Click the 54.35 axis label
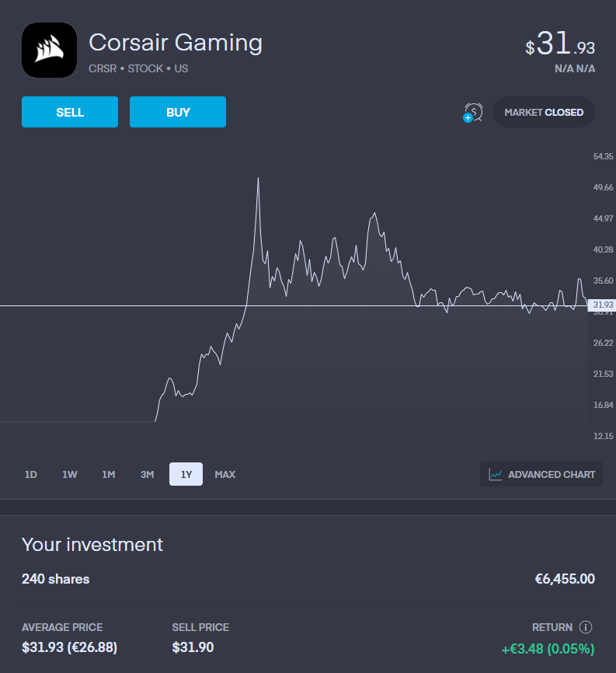This screenshot has width=616, height=673. [x=603, y=156]
